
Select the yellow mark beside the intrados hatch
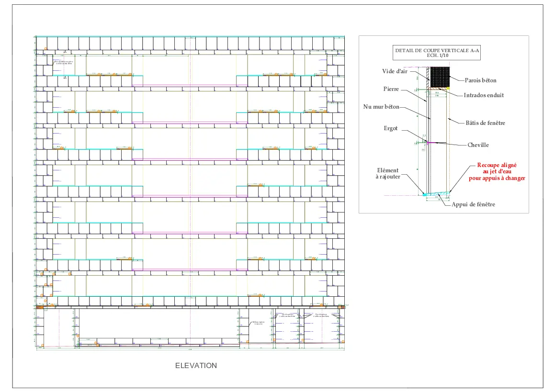[x=449, y=88]
